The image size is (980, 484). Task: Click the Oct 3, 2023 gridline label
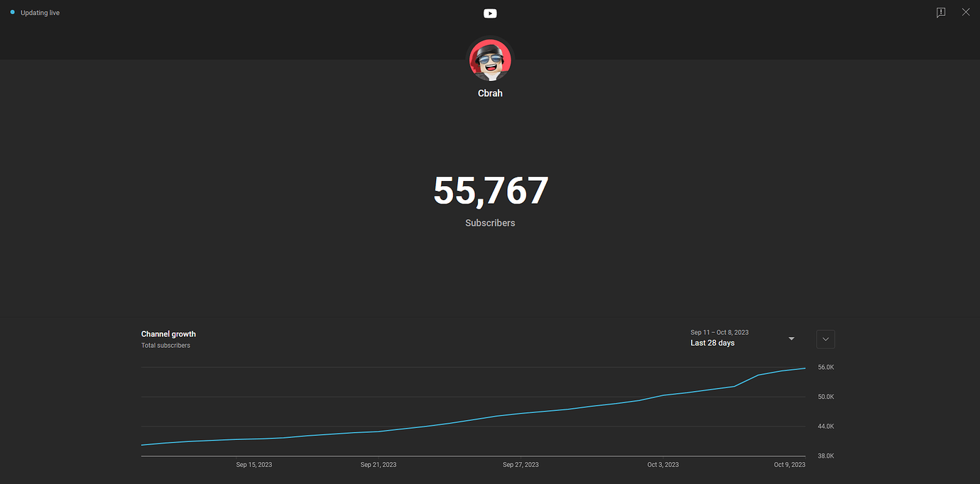click(x=663, y=464)
